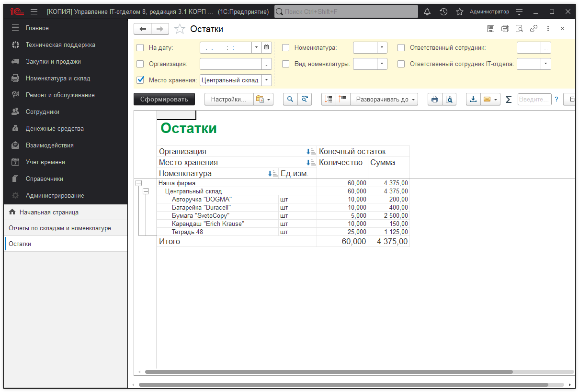Open "Номенклатура и склад" section in sidebar
Screen dimensions: 579x392
coord(58,78)
